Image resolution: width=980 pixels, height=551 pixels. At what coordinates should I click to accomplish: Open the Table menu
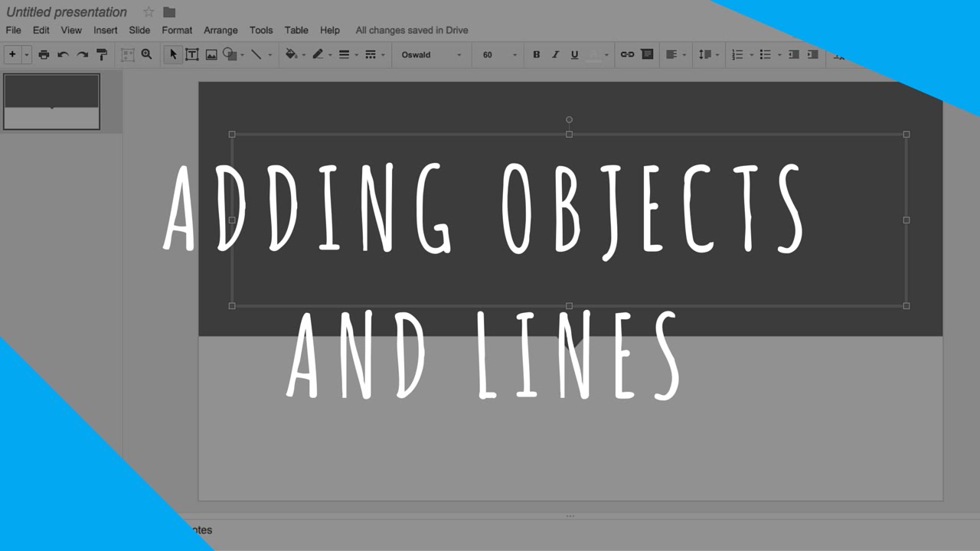pos(296,30)
